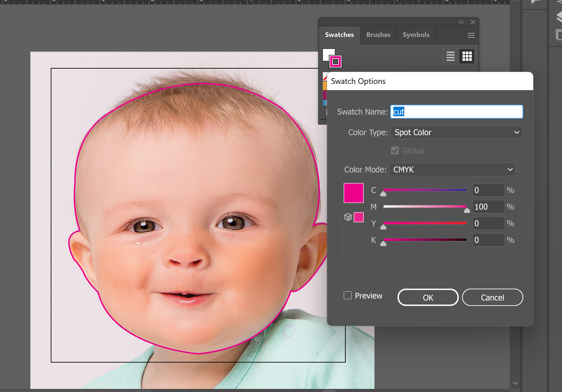Open the Color Mode CMYK dropdown
Viewport: 562px width, 392px height.
[452, 170]
